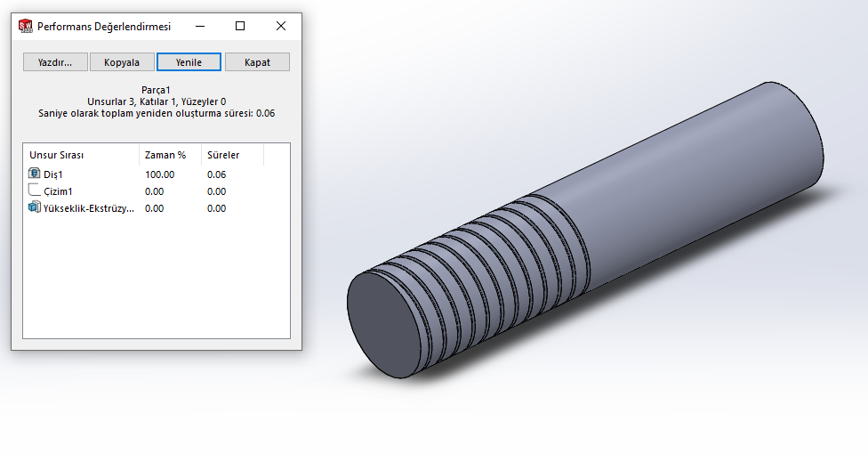Close the dialog using the Kapat button
This screenshot has height=454, width=868.
[257, 62]
